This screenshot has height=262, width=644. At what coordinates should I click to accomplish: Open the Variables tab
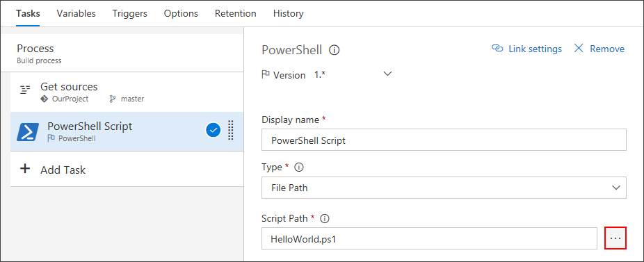pyautogui.click(x=76, y=14)
